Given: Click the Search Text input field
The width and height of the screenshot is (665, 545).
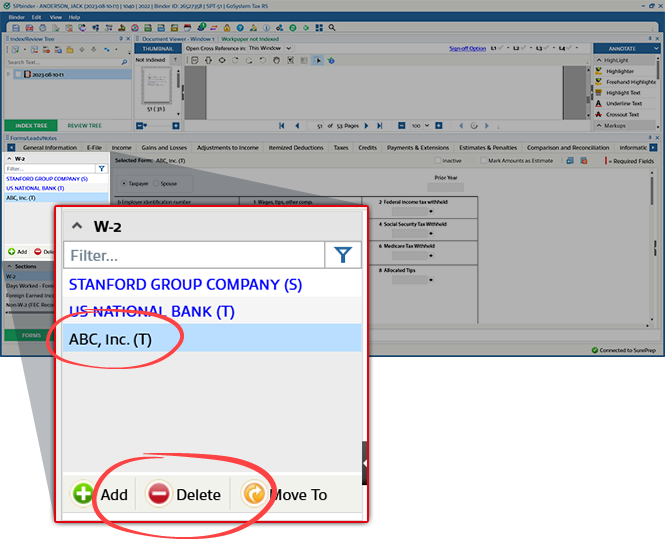Looking at the screenshot, I should click(x=64, y=62).
